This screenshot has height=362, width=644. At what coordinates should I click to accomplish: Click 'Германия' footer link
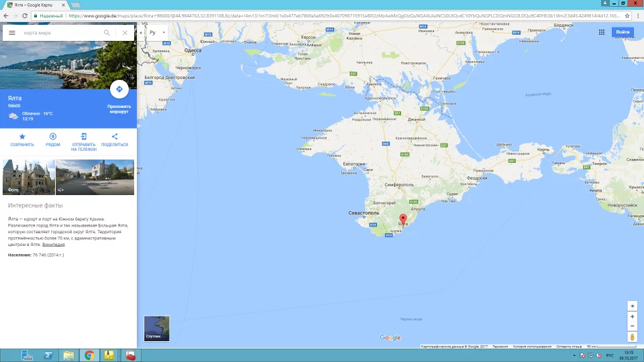pyautogui.click(x=500, y=347)
